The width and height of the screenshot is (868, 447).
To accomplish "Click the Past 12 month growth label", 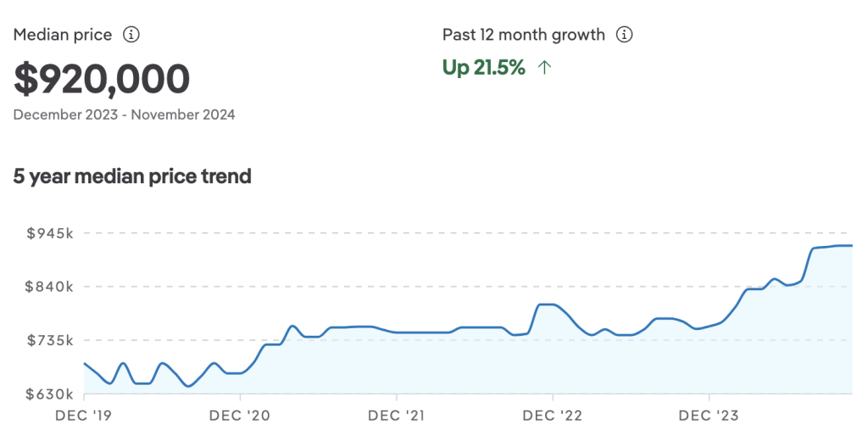I will pyautogui.click(x=524, y=35).
